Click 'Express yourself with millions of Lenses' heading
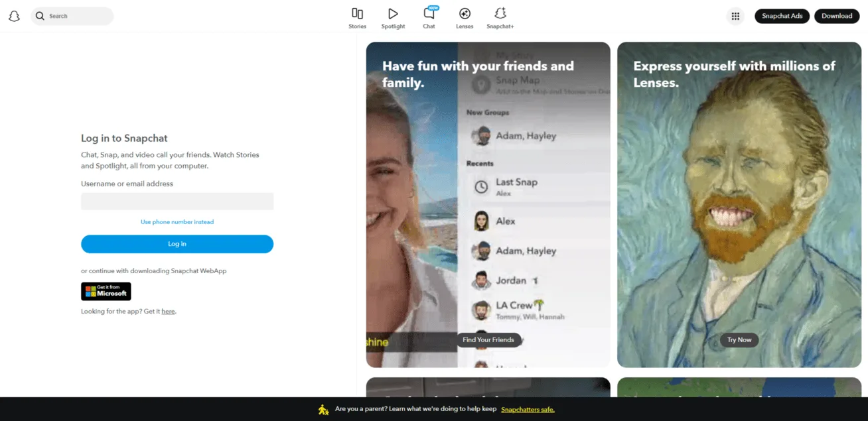Image resolution: width=868 pixels, height=421 pixels. point(735,74)
